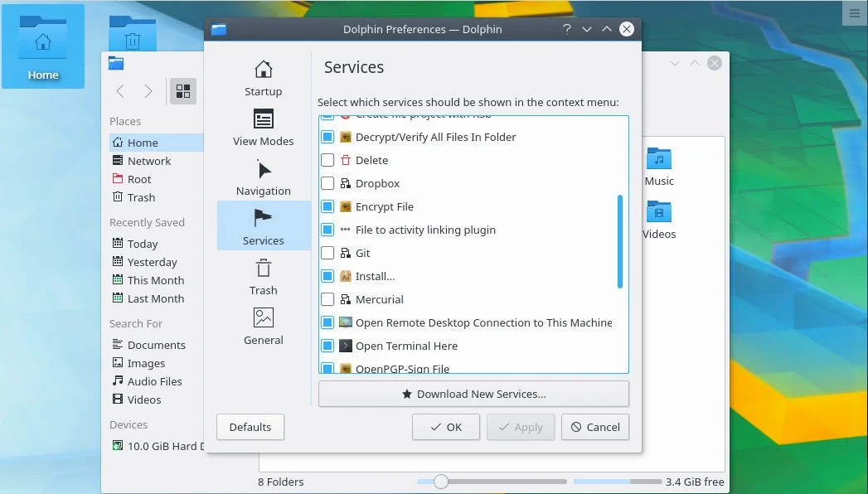Viewport: 868px width, 494px height.
Task: Switch to the Services preferences tab
Action: click(x=263, y=225)
